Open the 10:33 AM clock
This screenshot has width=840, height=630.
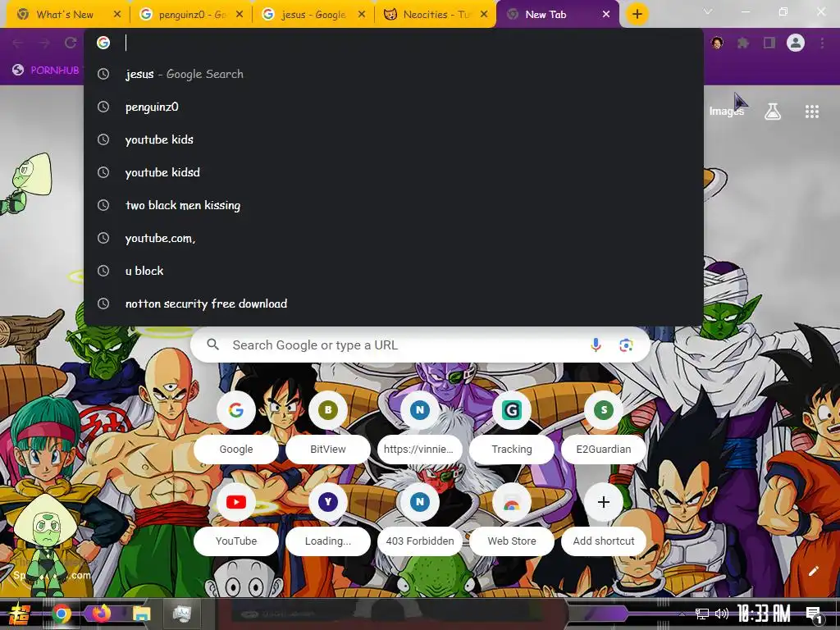click(764, 614)
